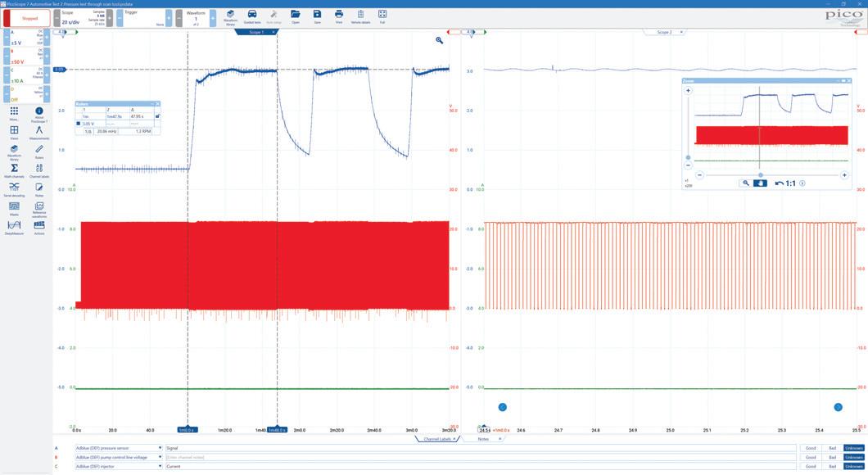Image resolution: width=868 pixels, height=475 pixels.
Task: Mark channel A as Bad
Action: (x=832, y=448)
